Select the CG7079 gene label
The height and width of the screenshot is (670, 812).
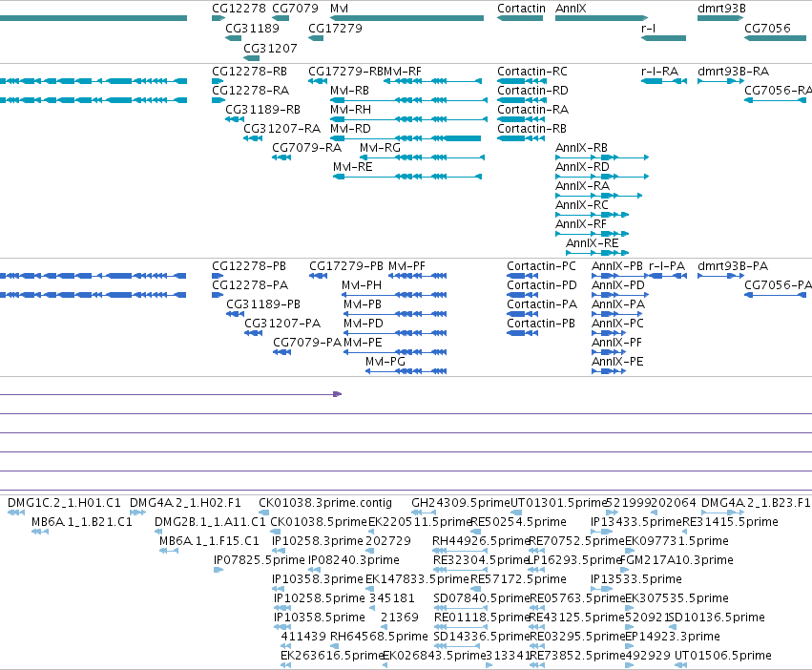pyautogui.click(x=295, y=9)
